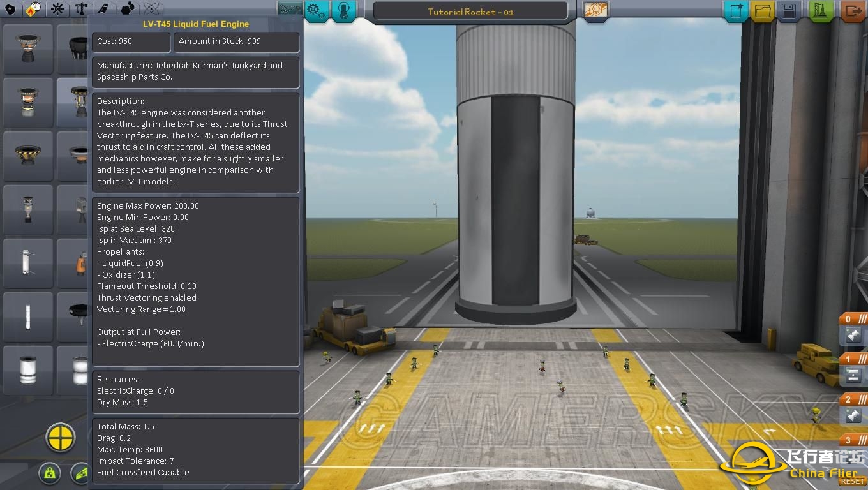Click the Manufacturer Jebediah Kerman's Junkyard text

[x=190, y=71]
